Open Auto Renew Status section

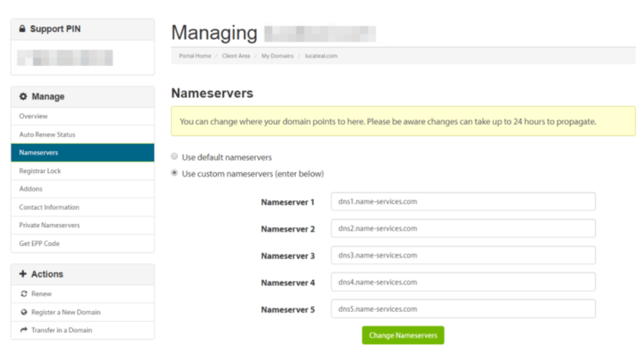click(83, 135)
